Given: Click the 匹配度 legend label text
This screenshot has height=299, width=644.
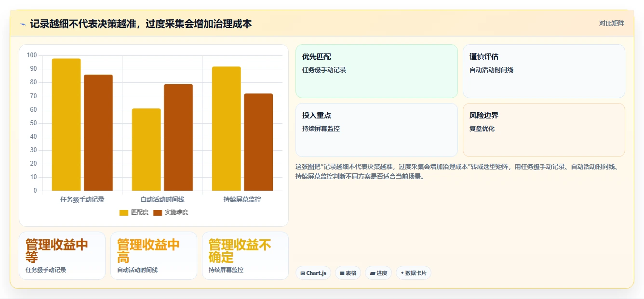Looking at the screenshot, I should (x=140, y=212).
